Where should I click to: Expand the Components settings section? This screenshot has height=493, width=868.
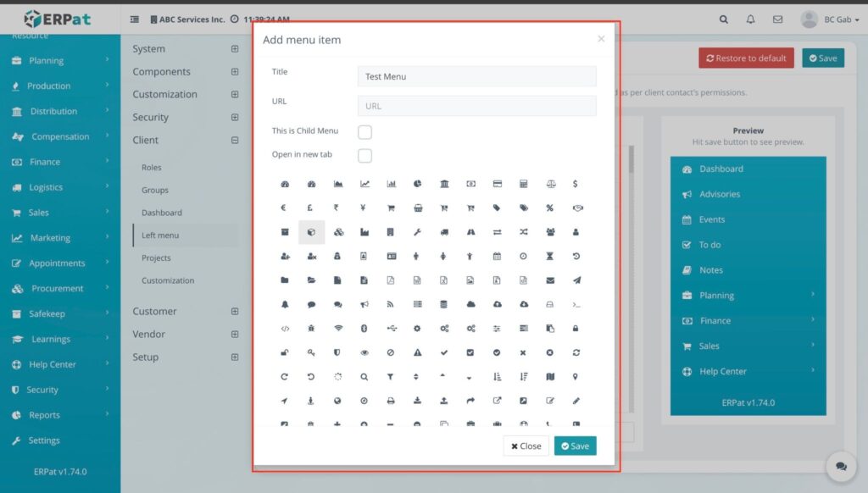pyautogui.click(x=235, y=72)
